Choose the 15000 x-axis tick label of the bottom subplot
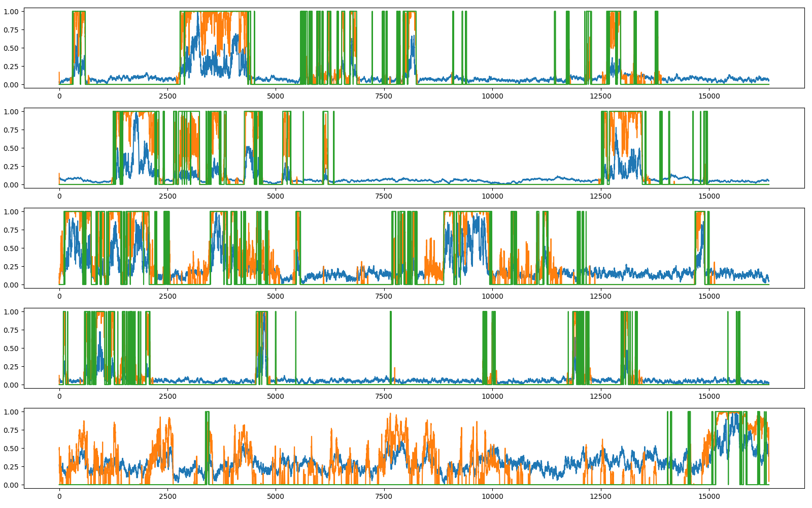 pos(709,496)
